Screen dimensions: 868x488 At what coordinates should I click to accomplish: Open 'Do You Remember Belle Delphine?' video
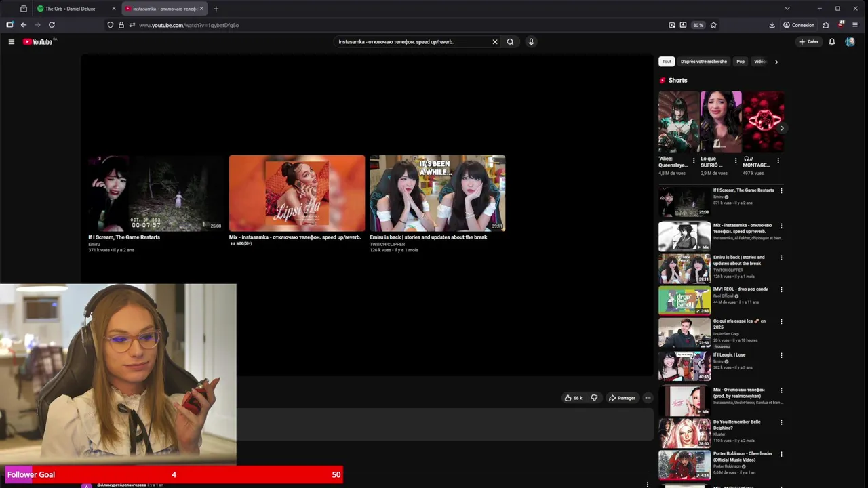pos(684,433)
